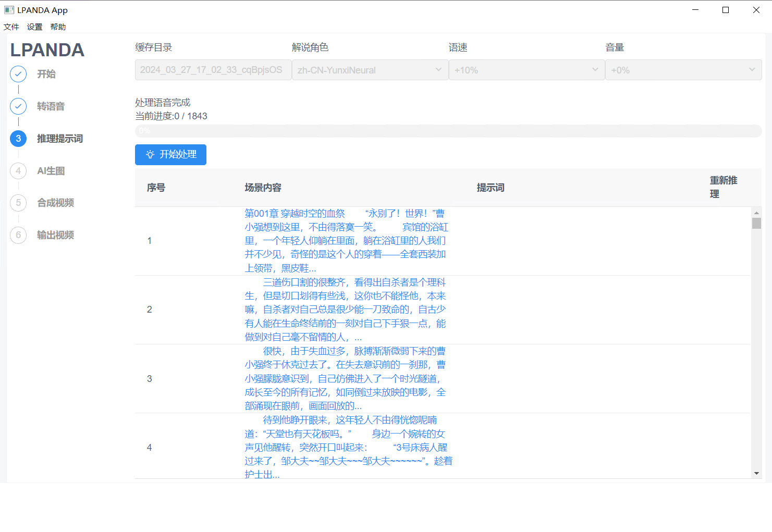Open the 语速 +10% dropdown
Image resolution: width=772 pixels, height=532 pixels.
click(526, 70)
